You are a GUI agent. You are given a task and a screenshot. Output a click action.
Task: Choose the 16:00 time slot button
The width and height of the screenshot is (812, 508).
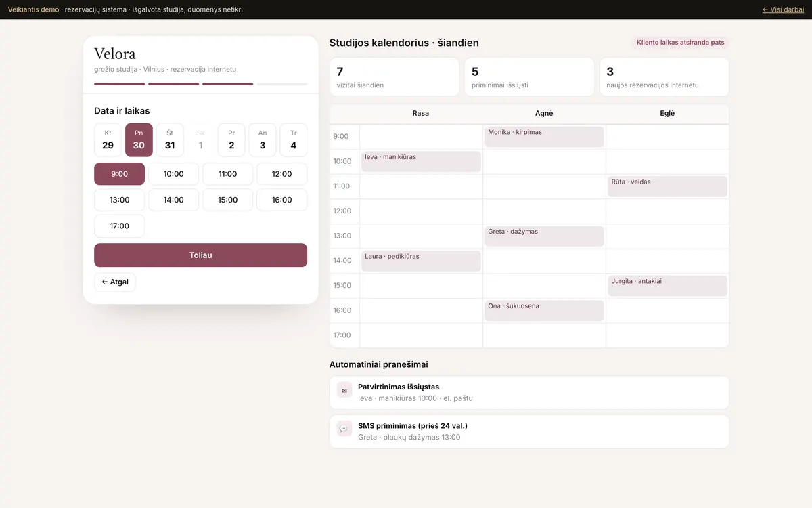click(281, 200)
